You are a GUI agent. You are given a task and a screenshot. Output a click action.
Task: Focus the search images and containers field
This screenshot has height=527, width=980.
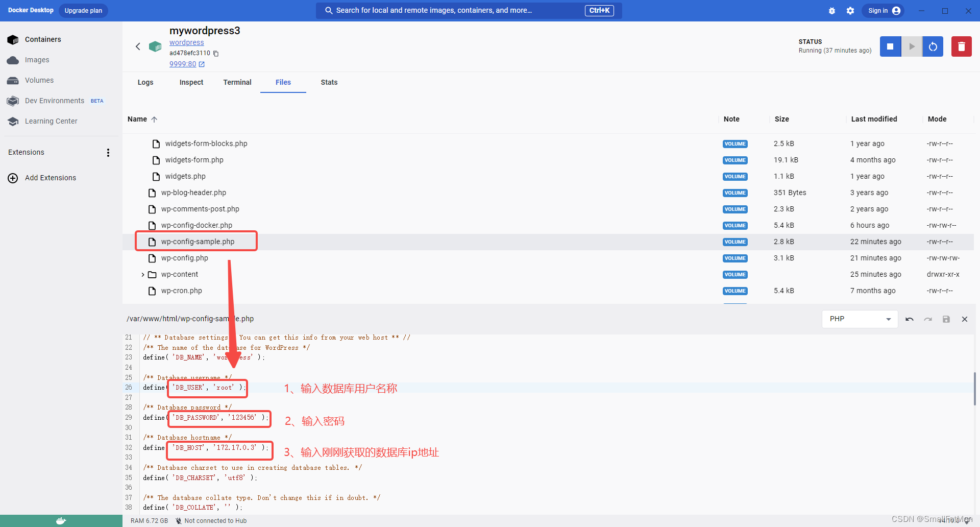469,10
